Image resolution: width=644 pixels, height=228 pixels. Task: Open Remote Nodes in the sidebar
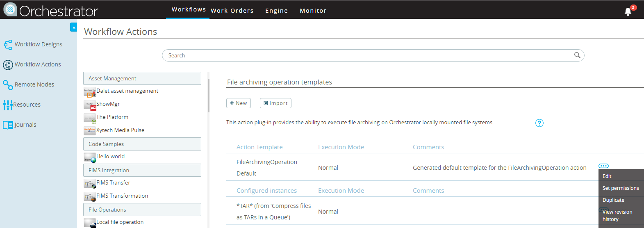click(34, 84)
